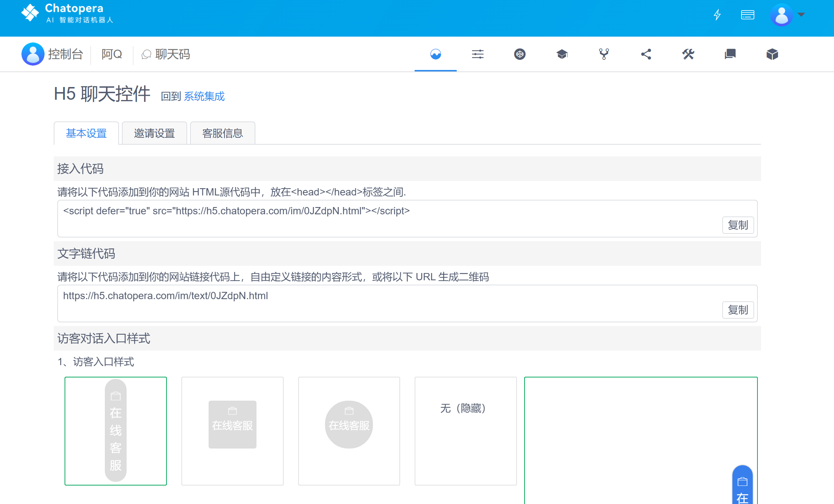Go to 控制台 console
The width and height of the screenshot is (834, 504).
point(66,54)
